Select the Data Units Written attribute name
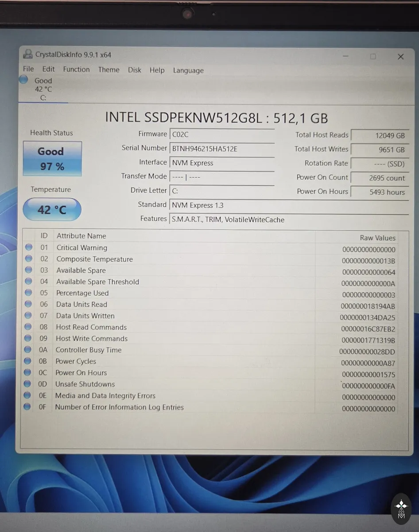419x532 pixels. click(x=85, y=316)
